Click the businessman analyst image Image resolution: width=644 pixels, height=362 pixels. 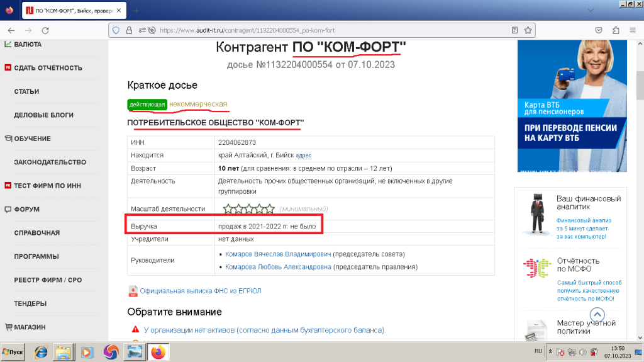(537, 214)
